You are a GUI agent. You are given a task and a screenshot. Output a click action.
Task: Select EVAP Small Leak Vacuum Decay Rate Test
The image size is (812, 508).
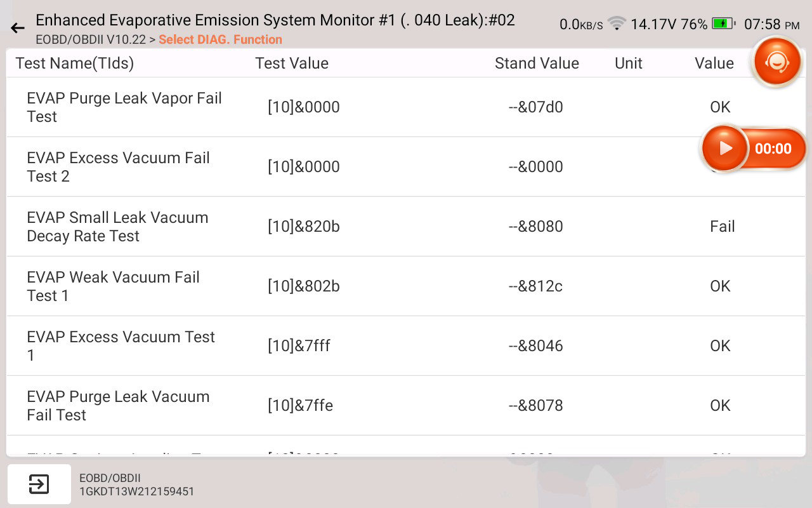[117, 227]
